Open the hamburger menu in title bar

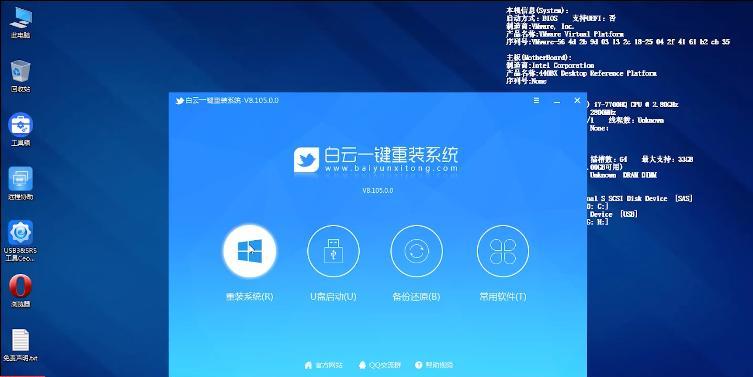(x=536, y=100)
